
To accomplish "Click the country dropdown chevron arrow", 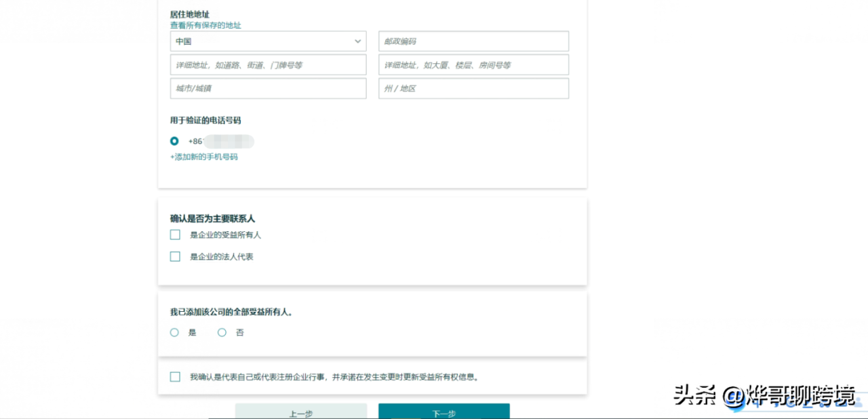I will 357,41.
